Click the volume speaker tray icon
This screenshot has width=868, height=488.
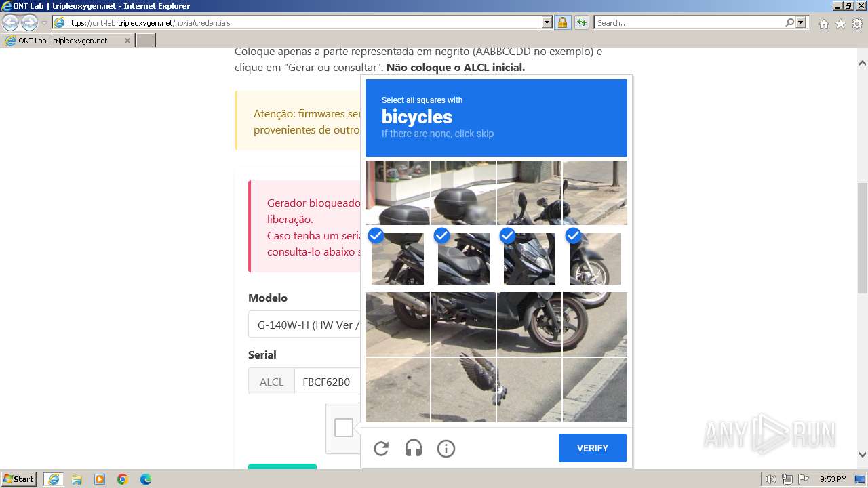[771, 479]
